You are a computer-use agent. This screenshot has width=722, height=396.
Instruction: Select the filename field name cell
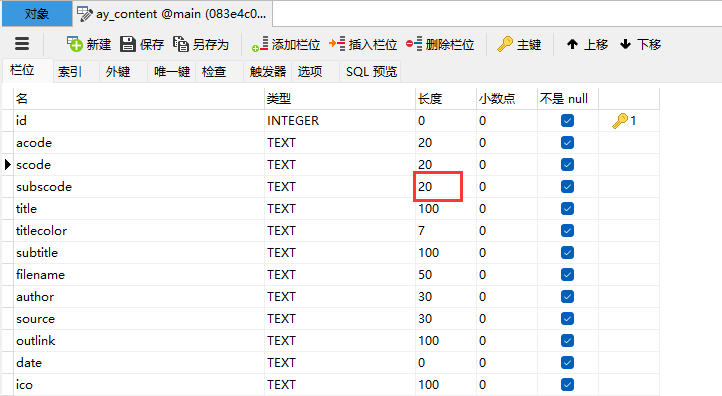pyautogui.click(x=139, y=274)
